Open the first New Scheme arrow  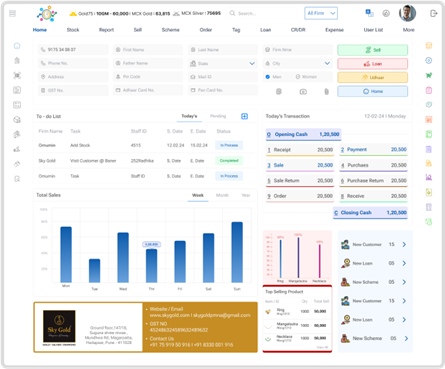click(x=404, y=282)
